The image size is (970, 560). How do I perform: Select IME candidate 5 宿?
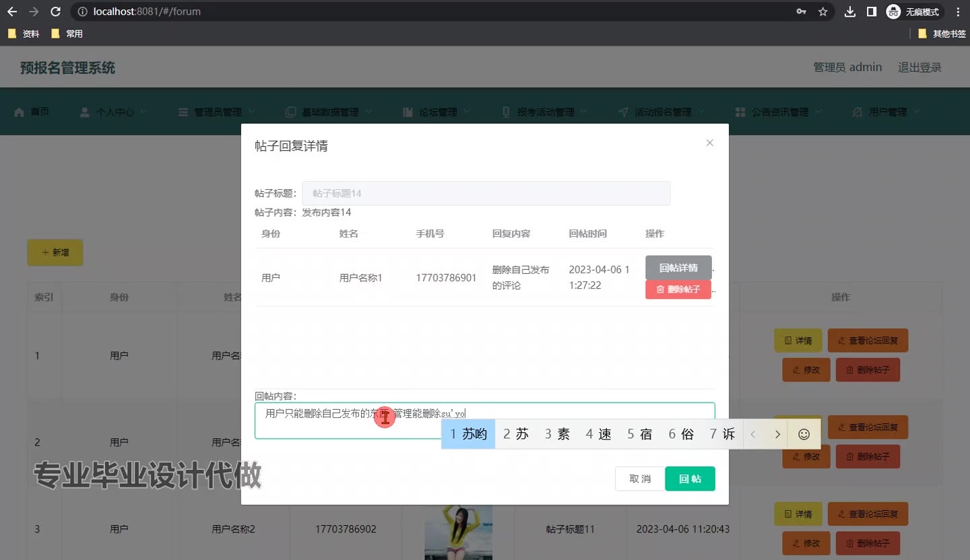(x=640, y=434)
